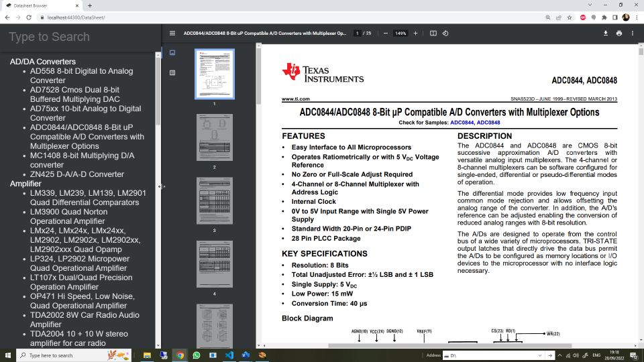Open the Chrome side panel
This screenshot has width=644, height=362.
coord(615,17)
